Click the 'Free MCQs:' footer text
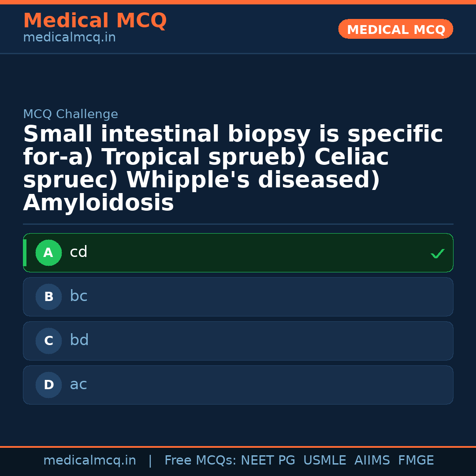476x476 pixels. (201, 461)
